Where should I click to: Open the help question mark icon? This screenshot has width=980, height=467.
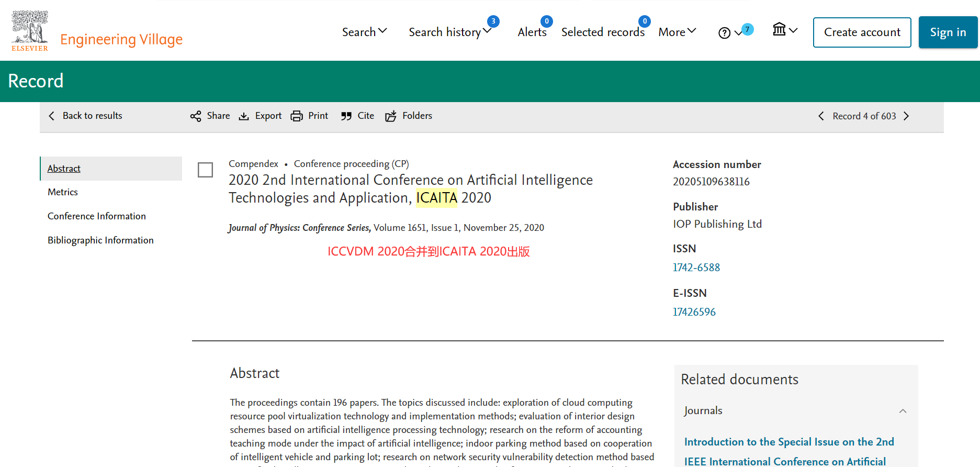(x=724, y=33)
